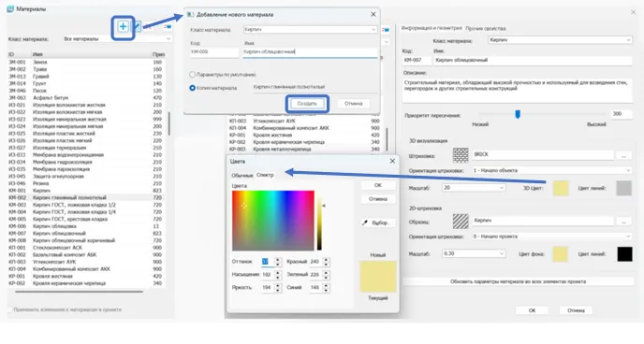The height and width of the screenshot is (344, 644).
Task: Click the Описание text area
Action: click(x=517, y=90)
